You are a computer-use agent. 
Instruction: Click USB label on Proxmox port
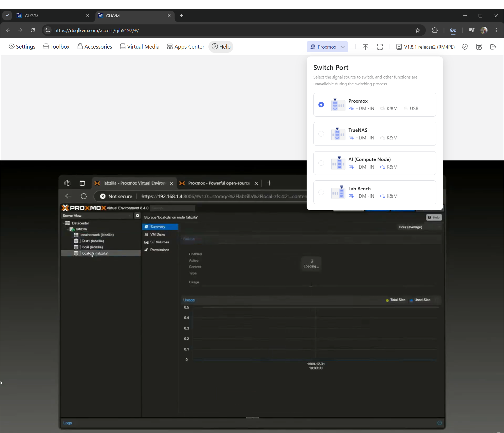pyautogui.click(x=414, y=108)
